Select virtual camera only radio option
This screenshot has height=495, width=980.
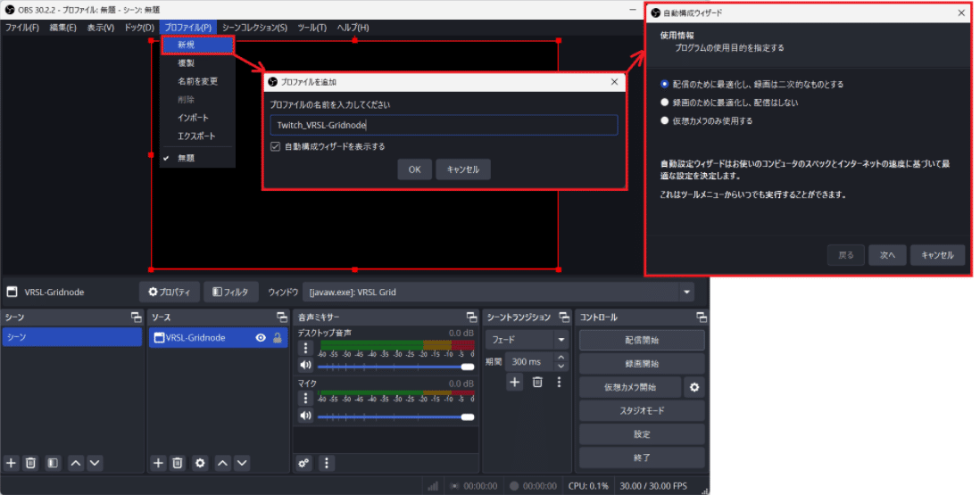click(x=664, y=120)
